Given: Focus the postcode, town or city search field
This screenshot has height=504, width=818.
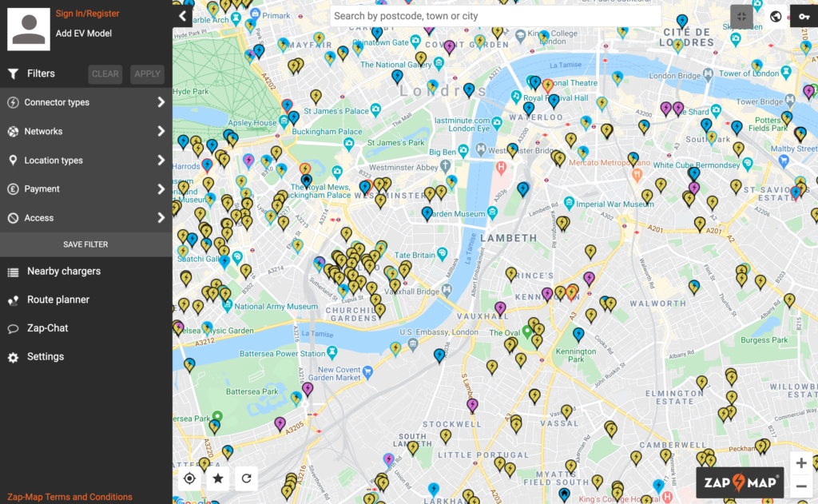Looking at the screenshot, I should point(495,16).
